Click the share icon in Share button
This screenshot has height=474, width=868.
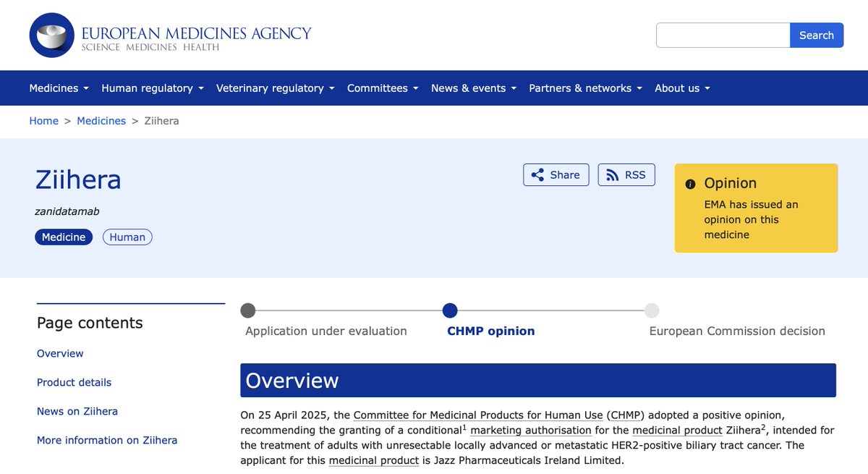(x=537, y=175)
